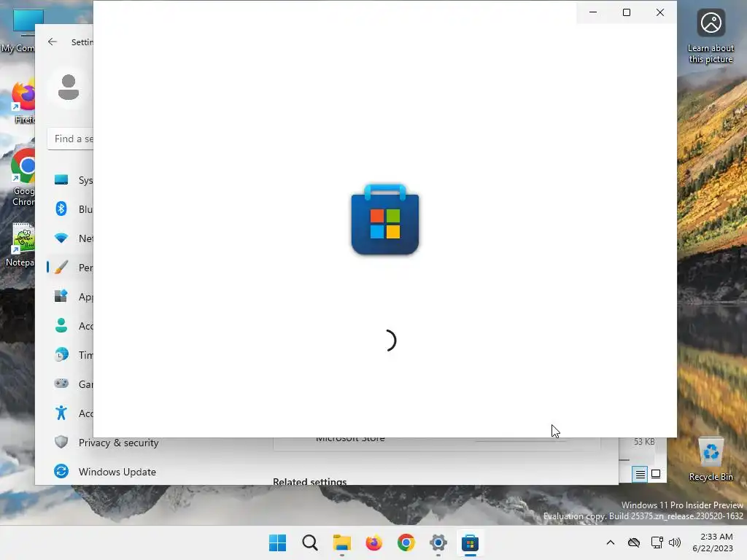Open Time & language in Settings sidebar

(71, 355)
